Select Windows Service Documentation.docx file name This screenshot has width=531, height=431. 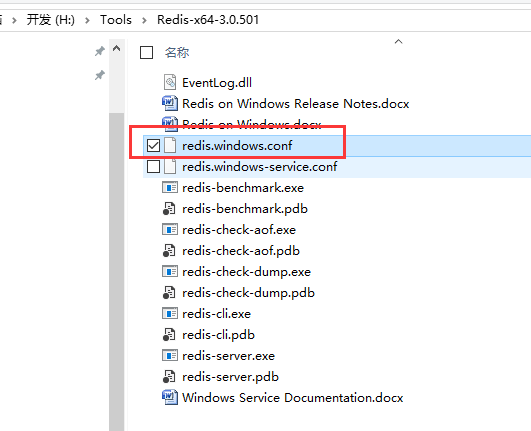293,397
